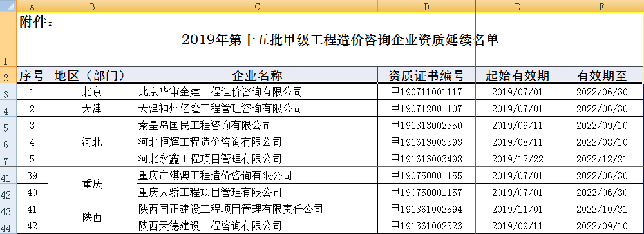Select certificate number 甲191361002523
The image size is (644, 234).
point(427,226)
